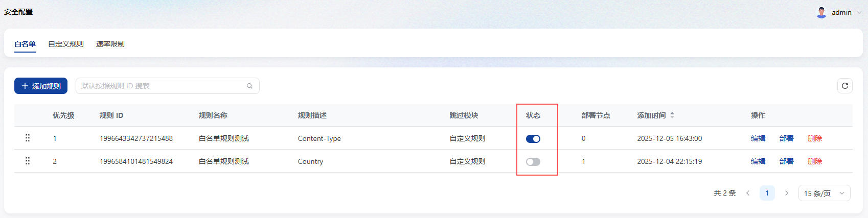
Task: Go to next page arrow
Action: [x=787, y=193]
